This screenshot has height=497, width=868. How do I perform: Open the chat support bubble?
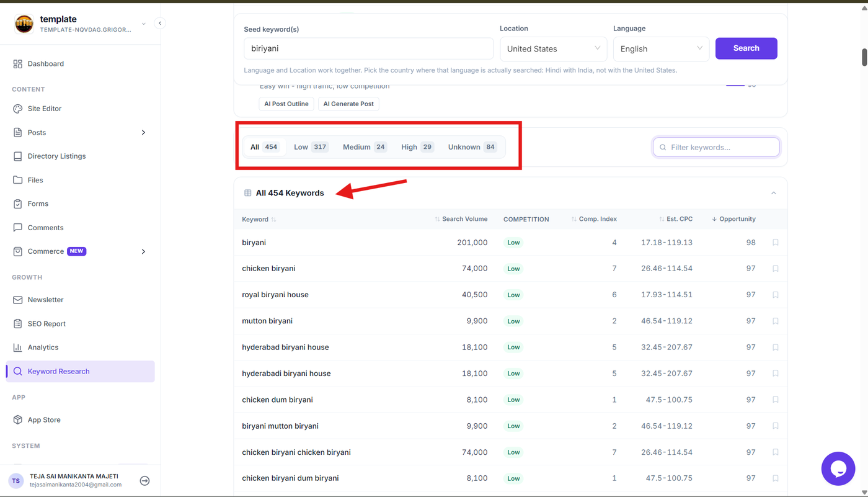(838, 468)
